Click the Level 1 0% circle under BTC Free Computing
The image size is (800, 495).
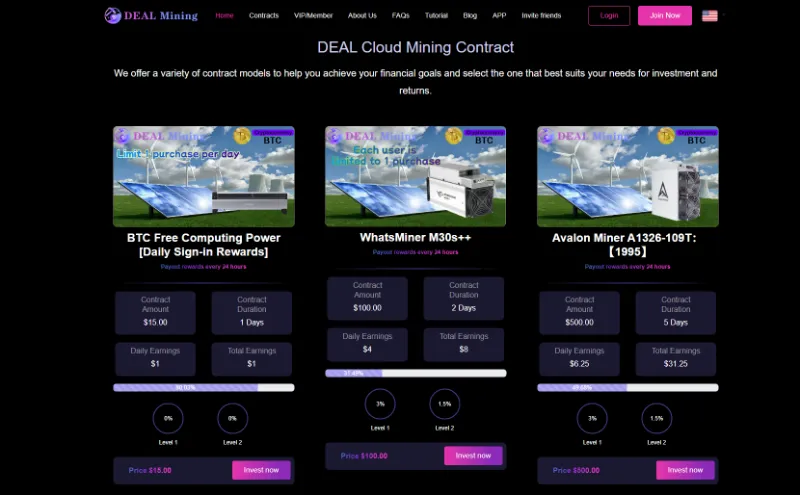coord(168,418)
